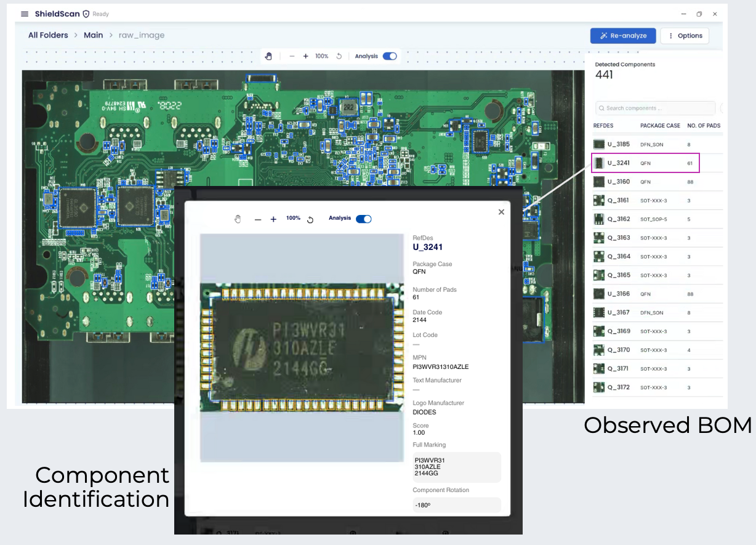
Task: Toggle the Analysis switch in component popup
Action: coord(364,219)
